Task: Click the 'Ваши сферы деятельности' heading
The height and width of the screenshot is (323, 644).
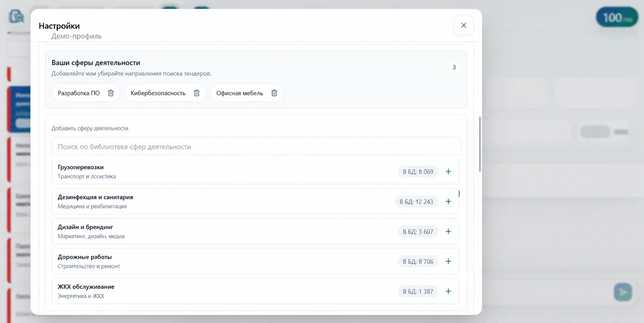Action: (95, 63)
